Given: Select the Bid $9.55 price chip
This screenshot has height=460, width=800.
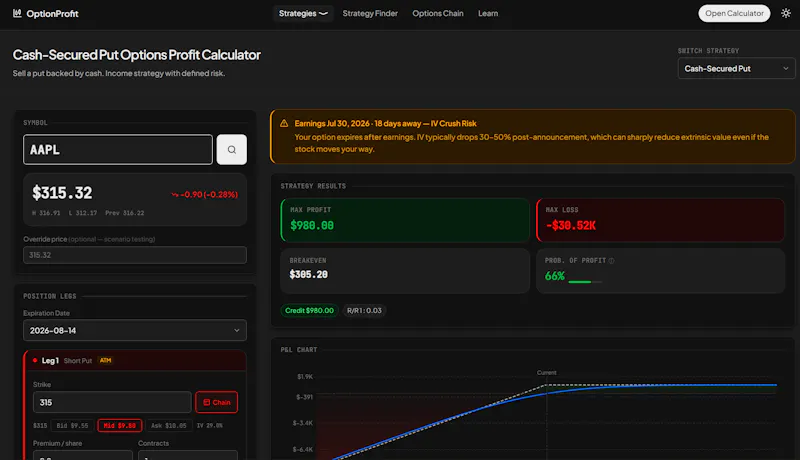Looking at the screenshot, I should (x=72, y=425).
